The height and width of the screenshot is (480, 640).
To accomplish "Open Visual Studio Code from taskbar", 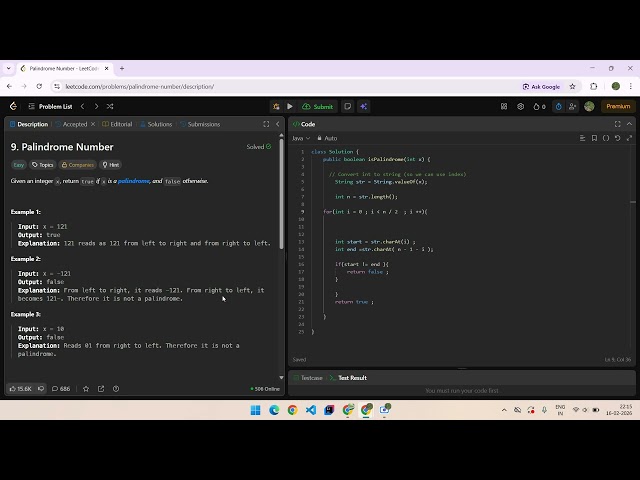I will [x=311, y=410].
